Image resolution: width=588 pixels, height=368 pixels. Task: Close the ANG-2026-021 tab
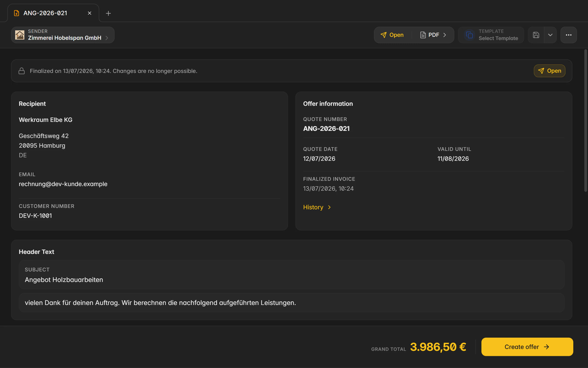tap(90, 13)
